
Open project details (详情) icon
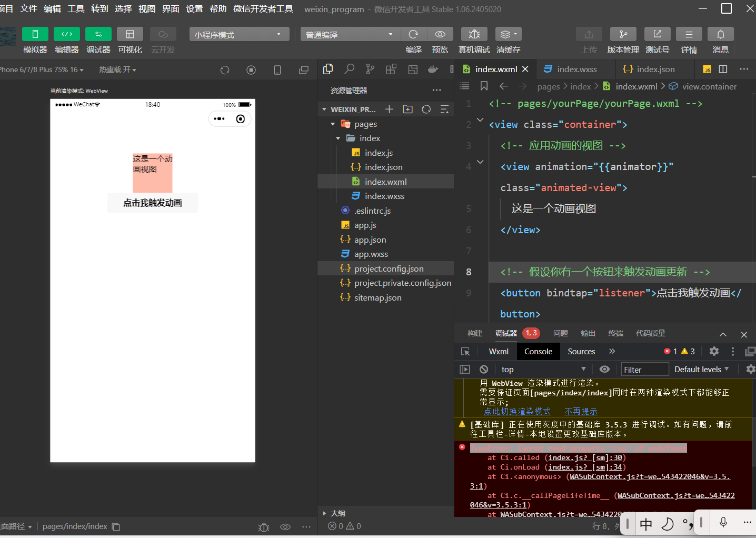coord(689,34)
